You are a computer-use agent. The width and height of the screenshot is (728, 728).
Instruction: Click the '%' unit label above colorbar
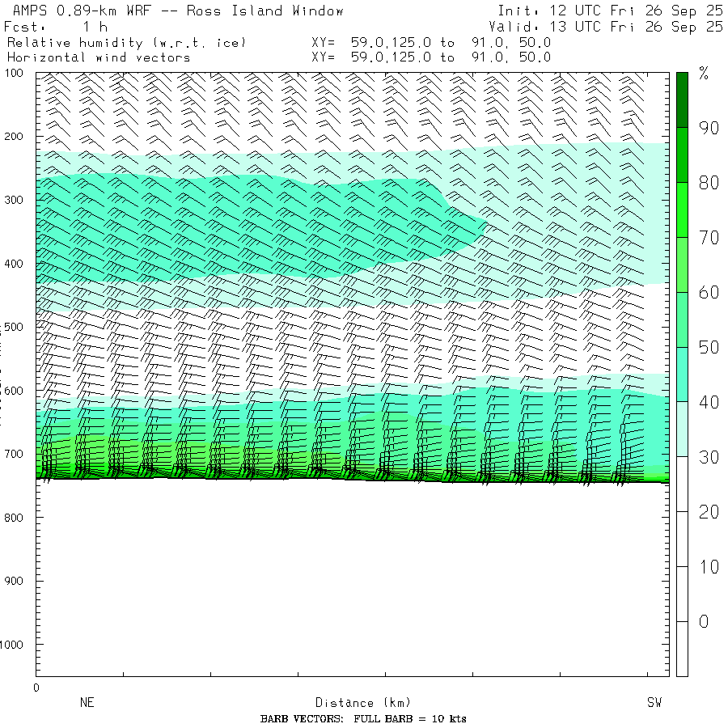pyautogui.click(x=704, y=74)
